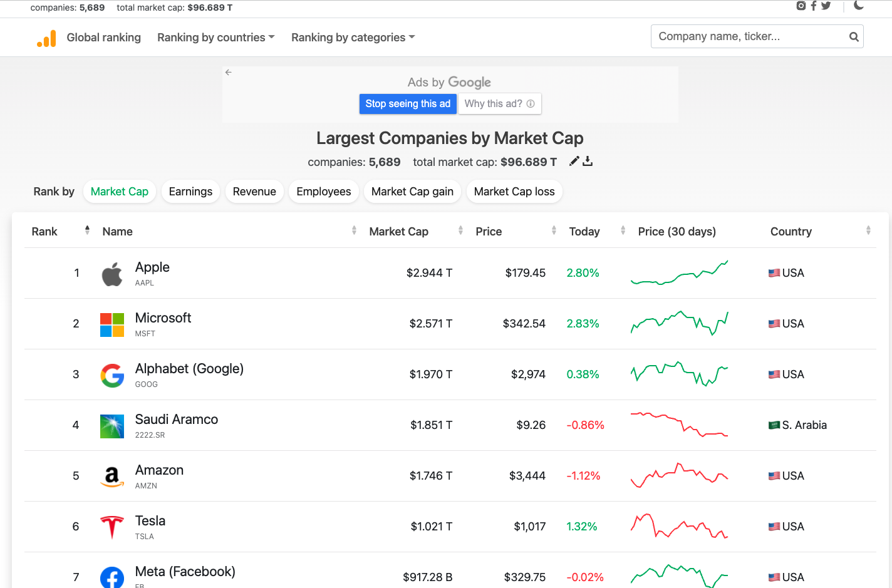The height and width of the screenshot is (588, 892).
Task: Click the S. Arabia flag icon
Action: click(x=774, y=425)
